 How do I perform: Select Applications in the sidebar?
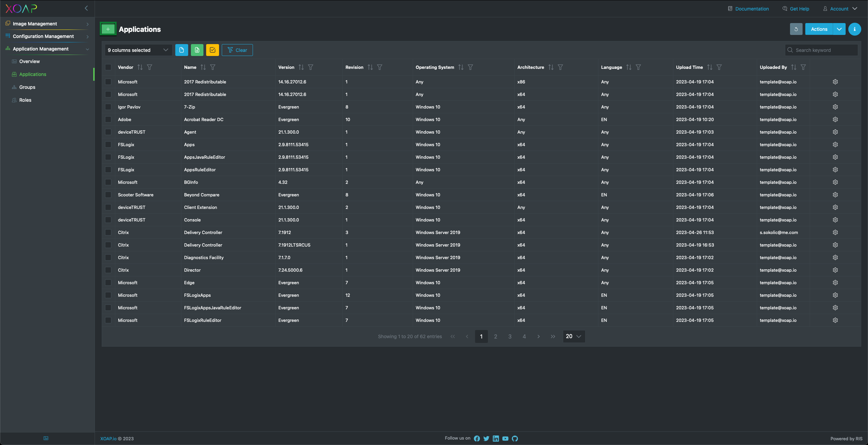(33, 74)
